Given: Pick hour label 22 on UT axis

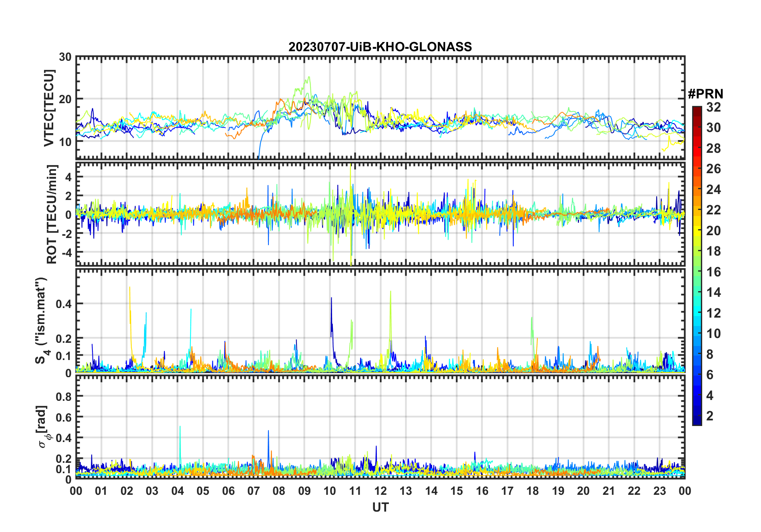Looking at the screenshot, I should tap(634, 491).
